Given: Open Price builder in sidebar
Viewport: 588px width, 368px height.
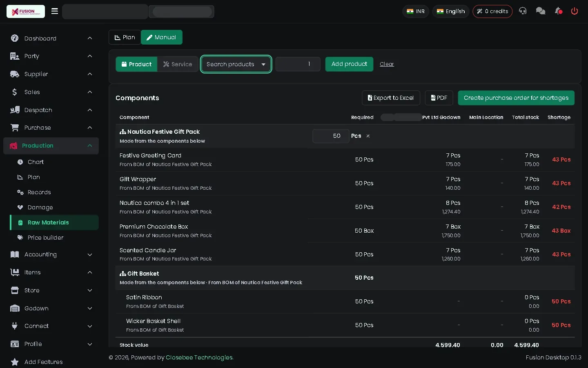Looking at the screenshot, I should pos(45,238).
